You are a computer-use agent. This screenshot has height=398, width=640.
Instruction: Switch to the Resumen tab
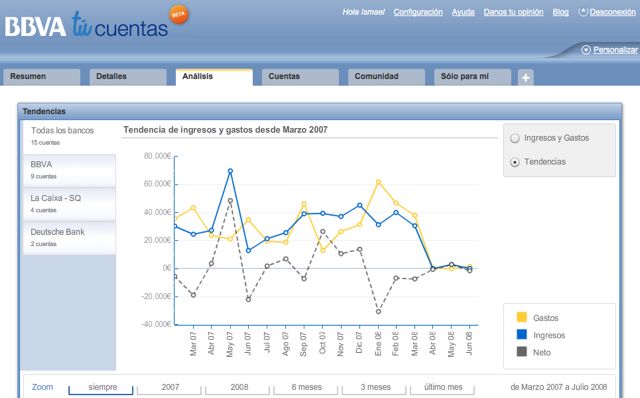point(42,77)
